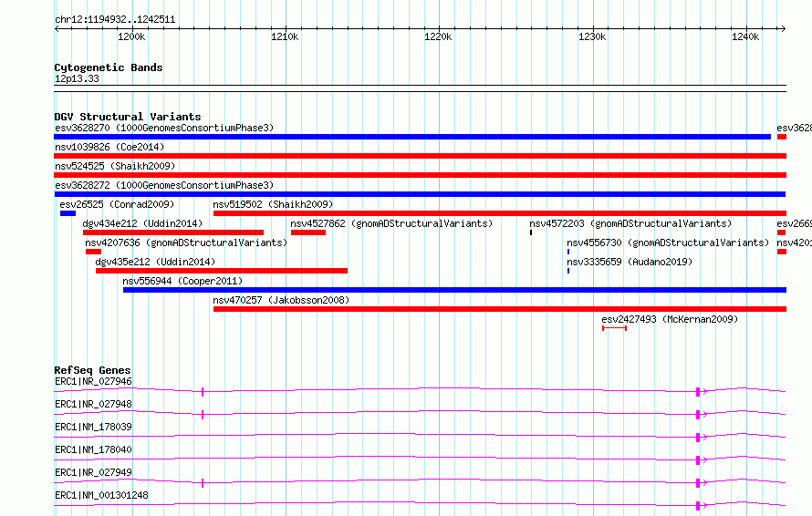The width and height of the screenshot is (812, 516).
Task: Open the nsv556944 (Cooper2011) label
Action: (x=182, y=281)
